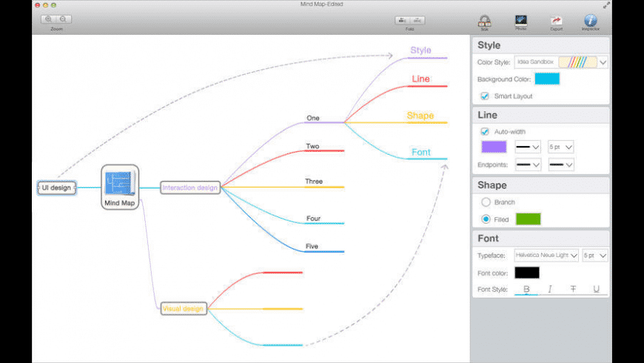Toggle Italic font style
This screenshot has height=363, width=644.
(x=549, y=289)
